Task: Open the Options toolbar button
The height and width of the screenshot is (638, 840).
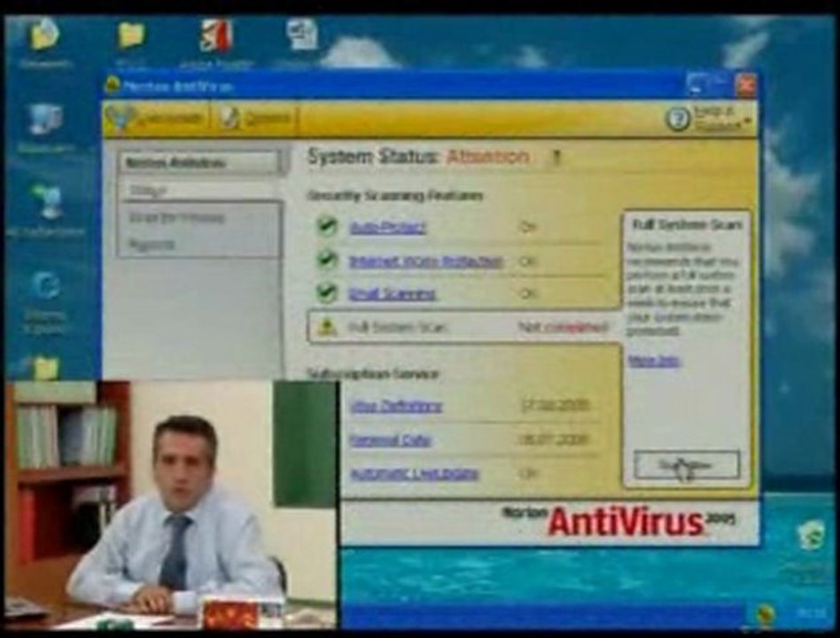Action: [x=256, y=119]
